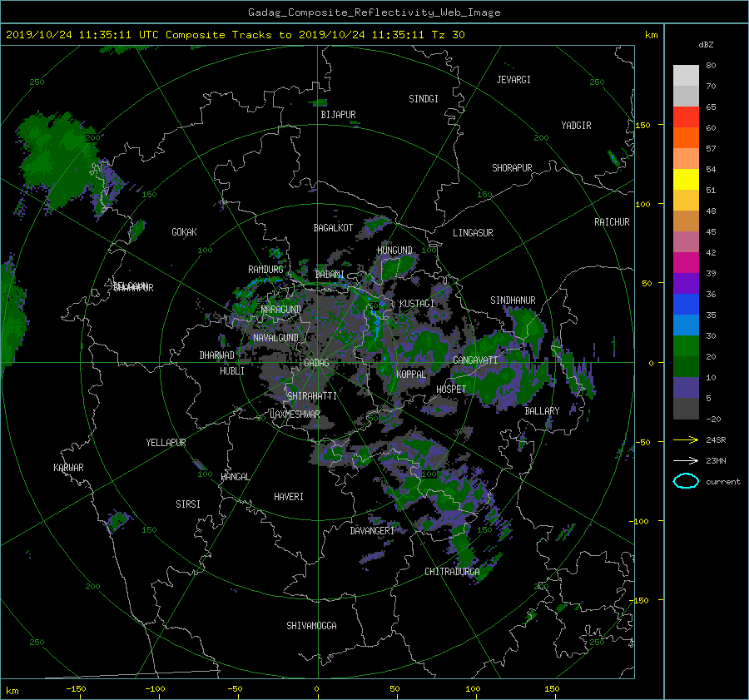Click the CHITRADURGA city label
Screen dimensions: 749x700
(x=453, y=572)
